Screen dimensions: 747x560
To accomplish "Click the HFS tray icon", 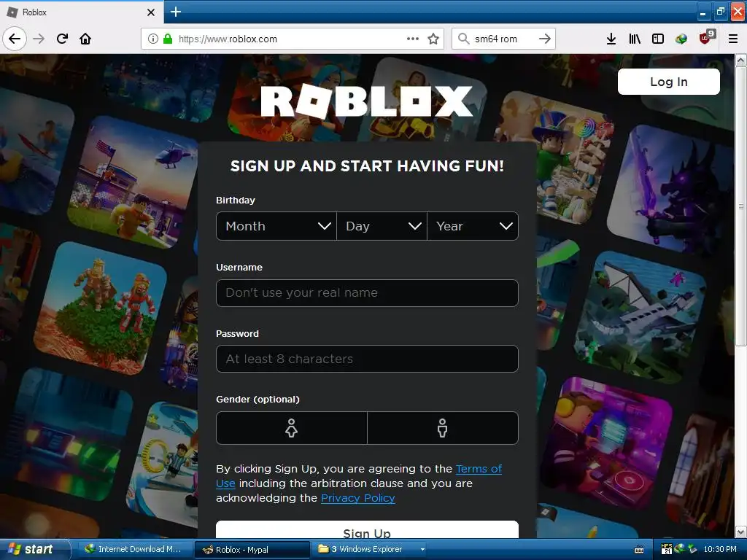I will tap(667, 549).
